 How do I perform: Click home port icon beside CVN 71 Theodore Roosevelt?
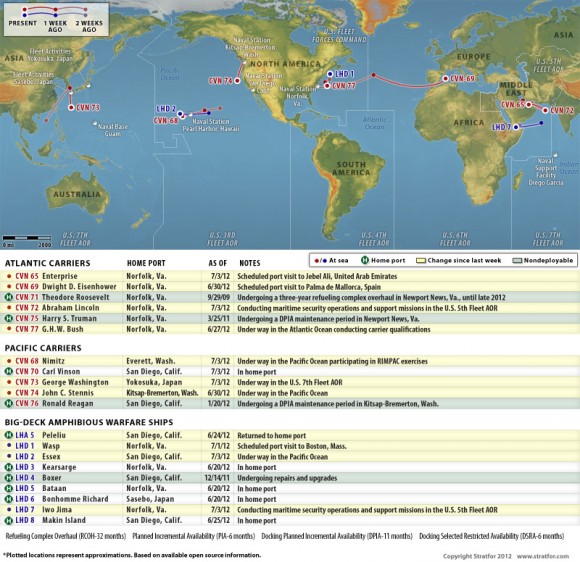click(x=9, y=297)
